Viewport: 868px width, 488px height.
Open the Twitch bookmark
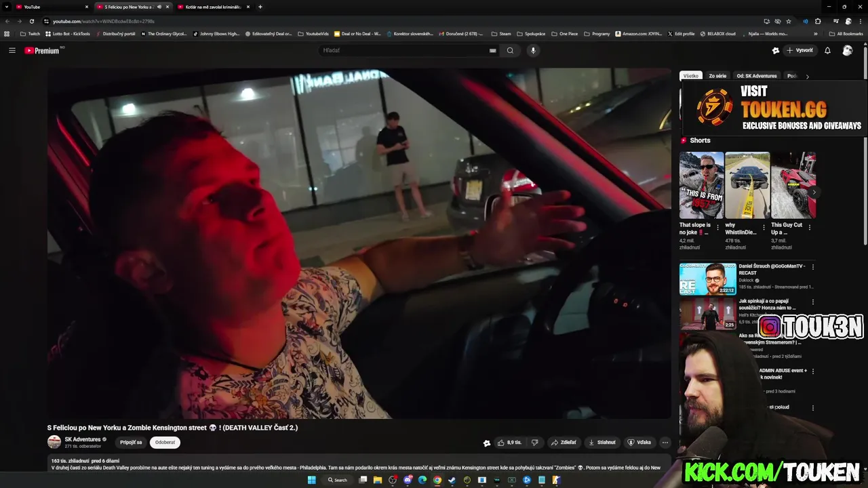coord(30,33)
